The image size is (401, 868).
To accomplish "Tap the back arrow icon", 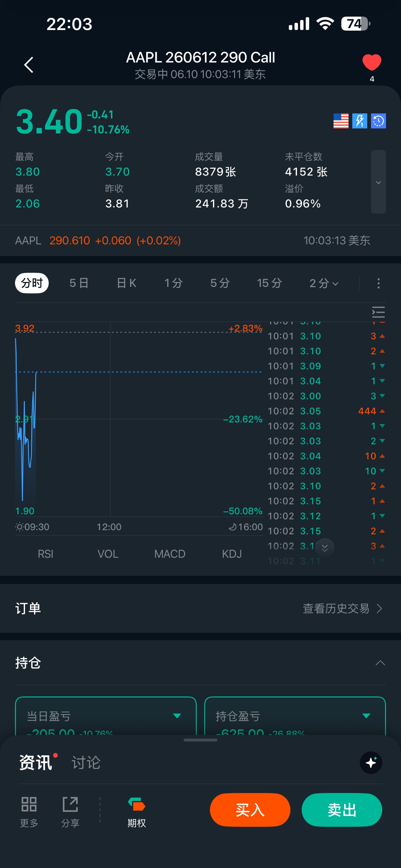I will [x=29, y=65].
